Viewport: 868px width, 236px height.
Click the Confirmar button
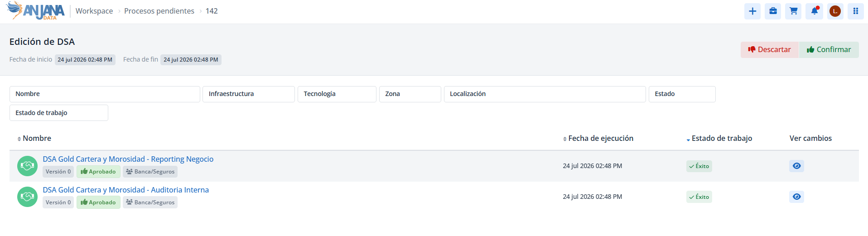coord(829,50)
